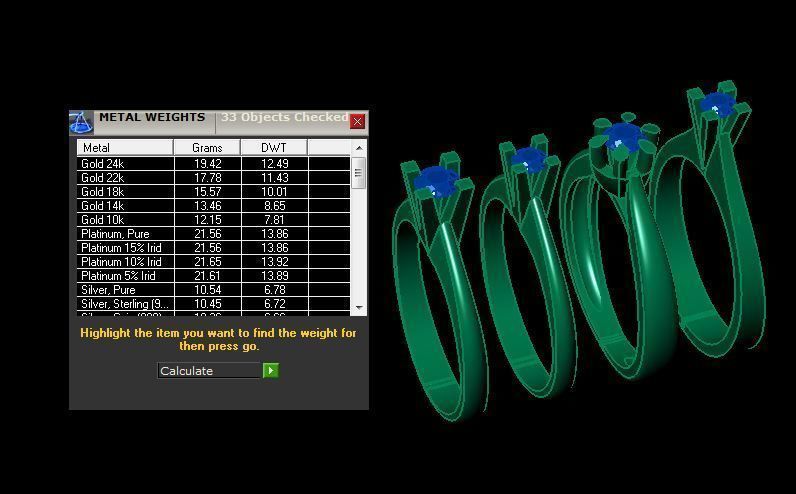The height and width of the screenshot is (494, 796).
Task: Click the table scrollbar down arrow
Action: pyautogui.click(x=359, y=308)
